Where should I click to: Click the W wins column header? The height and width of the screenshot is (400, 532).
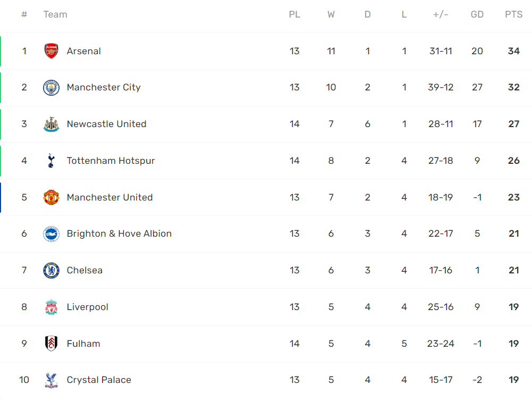[x=331, y=14]
